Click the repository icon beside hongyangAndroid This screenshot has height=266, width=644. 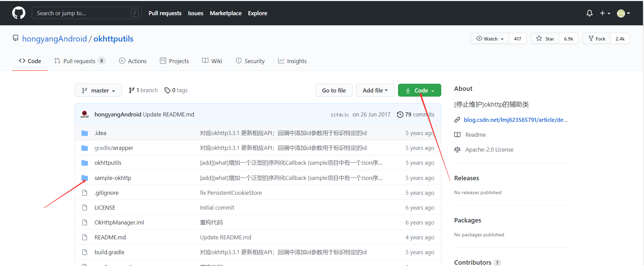(x=16, y=38)
